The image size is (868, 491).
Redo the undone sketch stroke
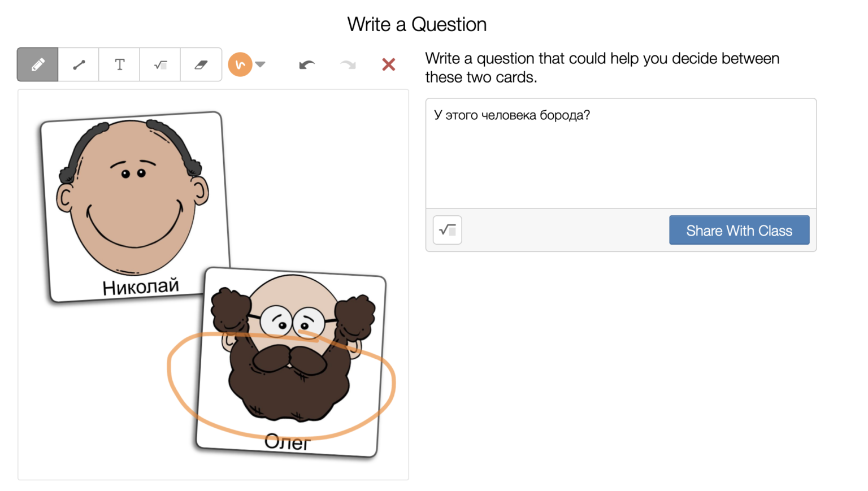347,64
